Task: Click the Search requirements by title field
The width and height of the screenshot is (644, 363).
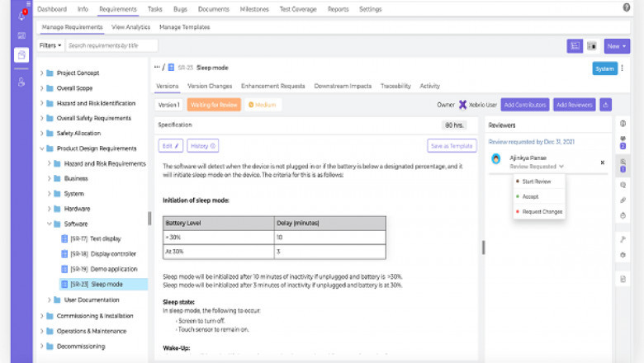Action: (111, 45)
